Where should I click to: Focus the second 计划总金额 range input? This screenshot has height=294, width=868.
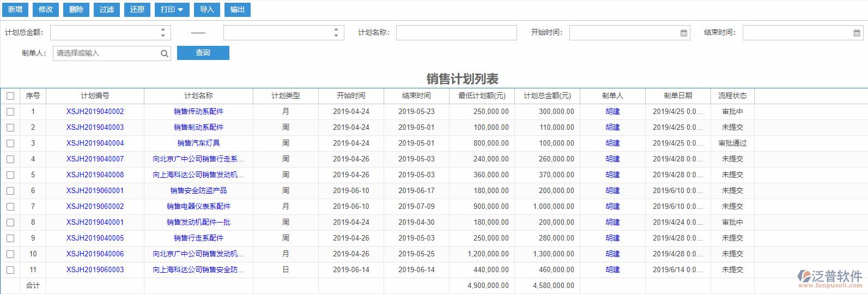284,33
